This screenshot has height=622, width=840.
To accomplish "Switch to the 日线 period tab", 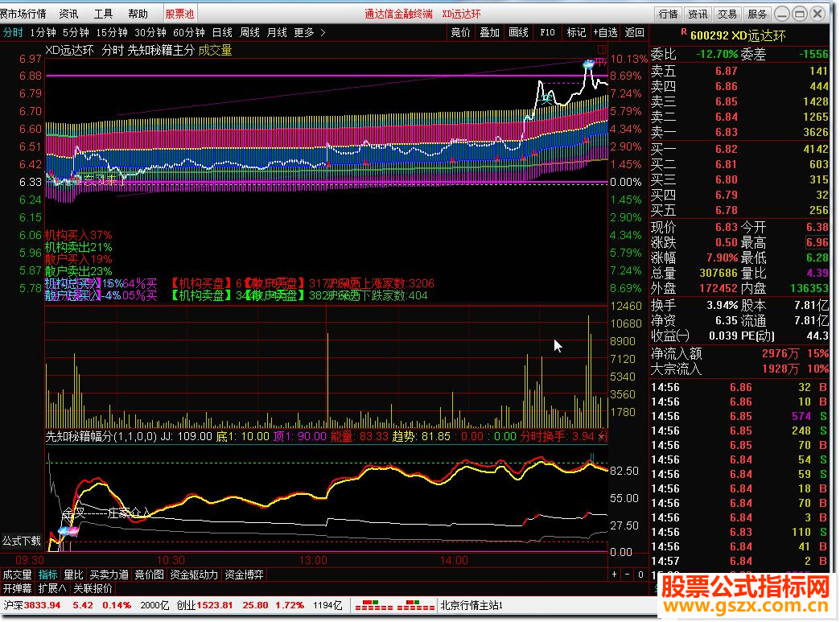I will coord(222,33).
